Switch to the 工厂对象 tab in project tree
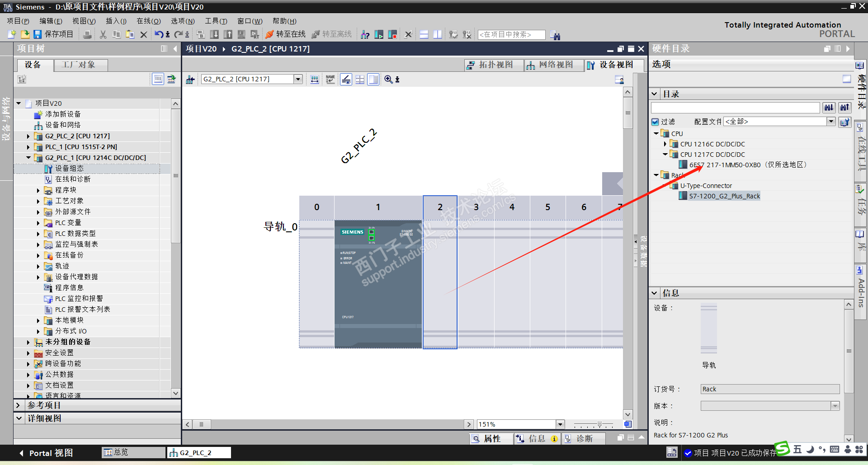Screen dimensions: 868x465 pos(81,65)
